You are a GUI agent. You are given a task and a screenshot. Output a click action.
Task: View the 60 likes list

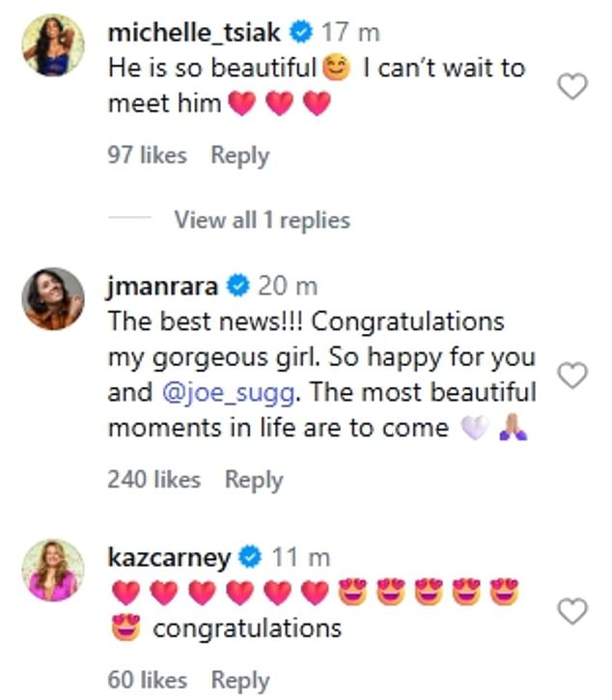click(147, 680)
